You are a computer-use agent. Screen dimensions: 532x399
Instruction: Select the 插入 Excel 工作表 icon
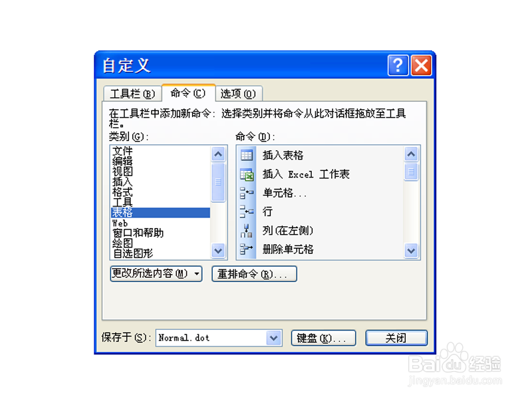pos(247,174)
